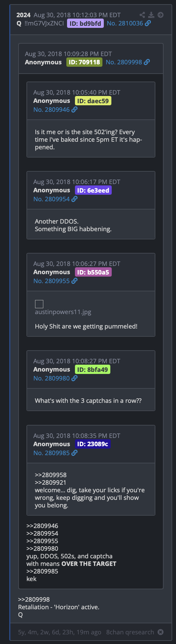The image size is (176, 644).
Task: Click the share icon in post header
Action: click(x=142, y=15)
